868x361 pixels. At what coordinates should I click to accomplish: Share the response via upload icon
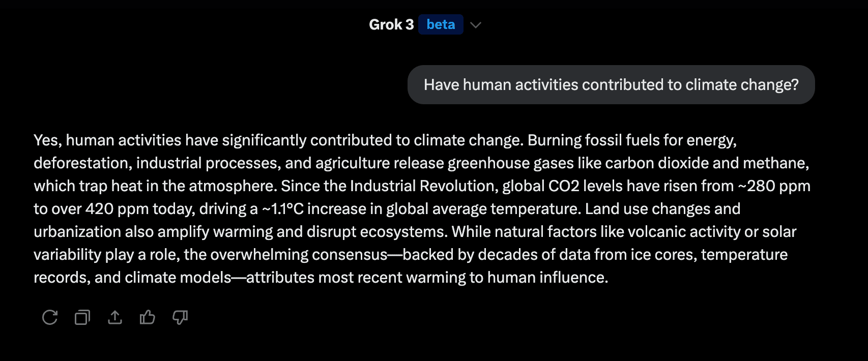tap(115, 317)
